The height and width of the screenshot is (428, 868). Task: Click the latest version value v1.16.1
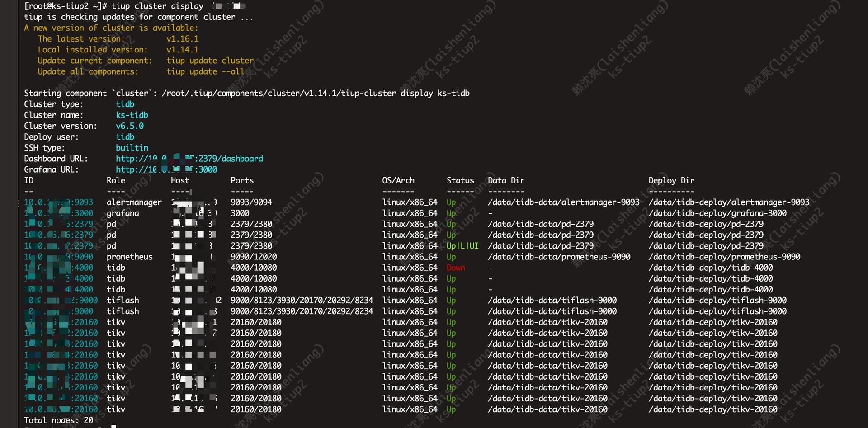pyautogui.click(x=182, y=39)
